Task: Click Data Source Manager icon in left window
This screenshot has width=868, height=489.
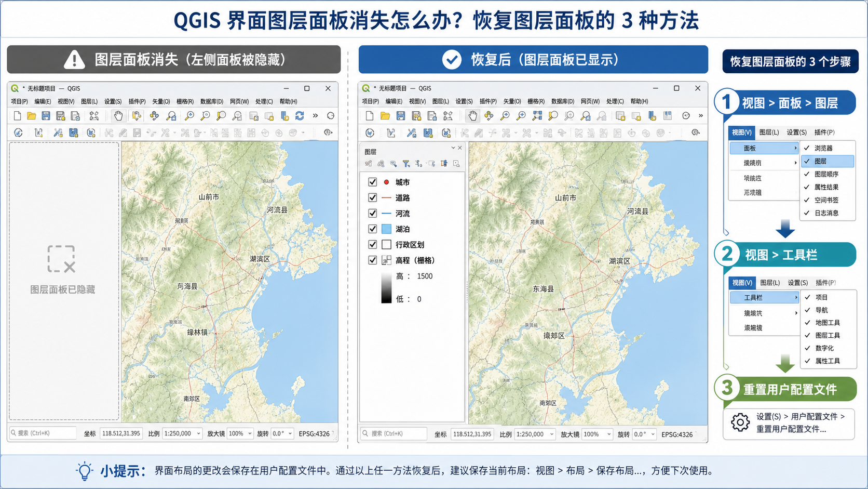Action: pos(18,133)
